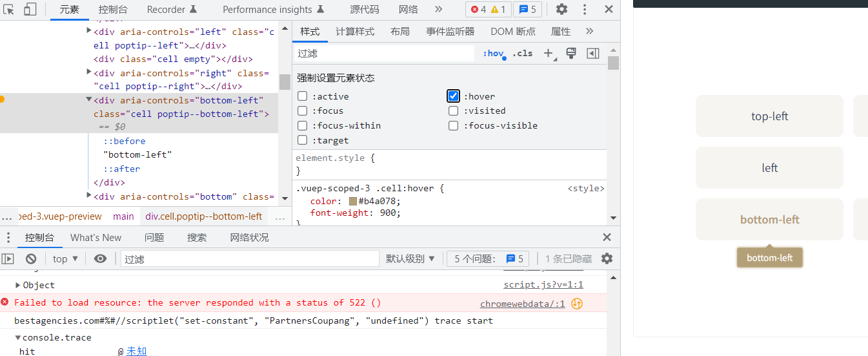
Task: Open the 布局 styles subtab
Action: 400,32
